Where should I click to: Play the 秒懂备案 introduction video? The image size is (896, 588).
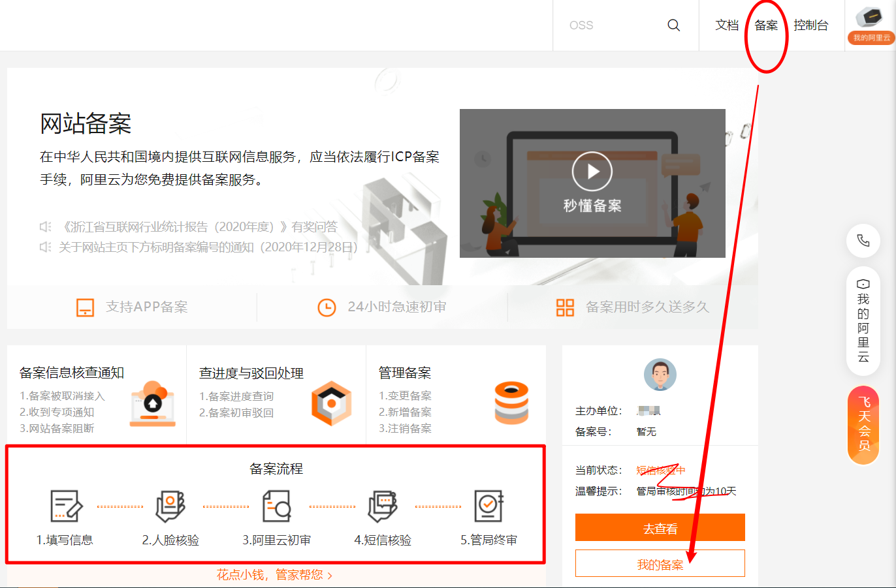click(592, 171)
